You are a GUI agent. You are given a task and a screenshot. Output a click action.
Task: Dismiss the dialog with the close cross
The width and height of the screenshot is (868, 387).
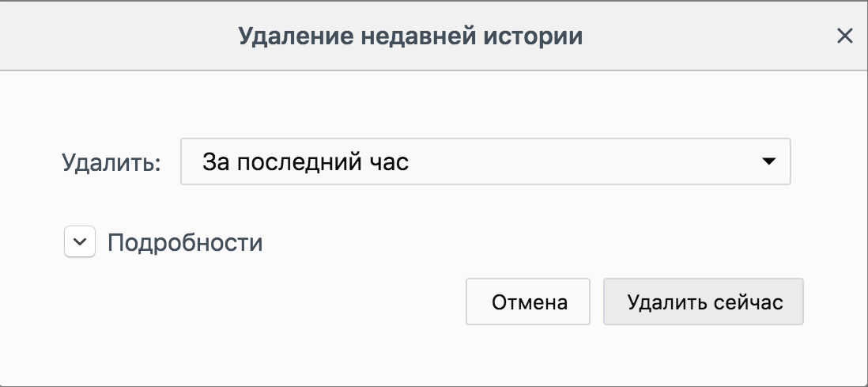click(844, 36)
